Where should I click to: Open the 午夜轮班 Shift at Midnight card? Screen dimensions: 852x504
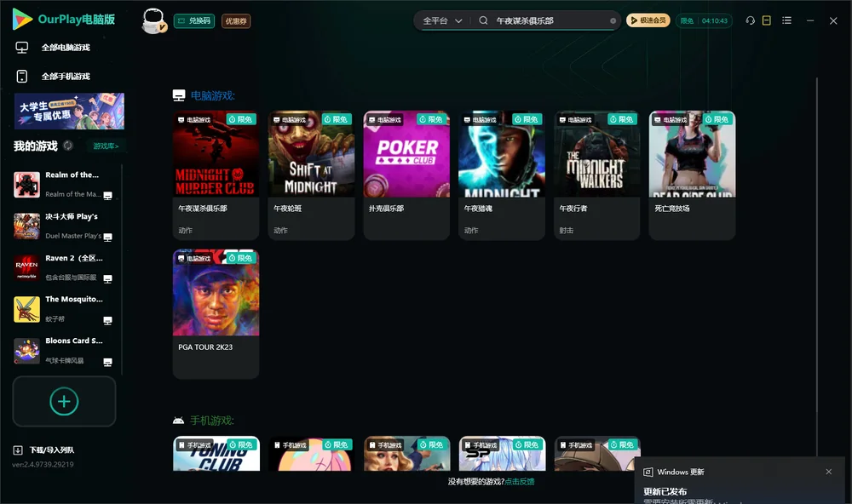311,175
